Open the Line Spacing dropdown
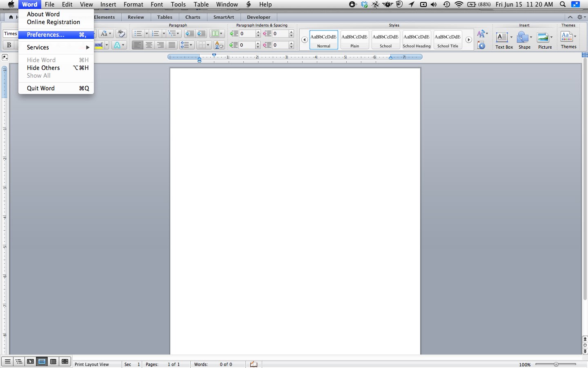The width and height of the screenshot is (588, 368). [x=187, y=45]
